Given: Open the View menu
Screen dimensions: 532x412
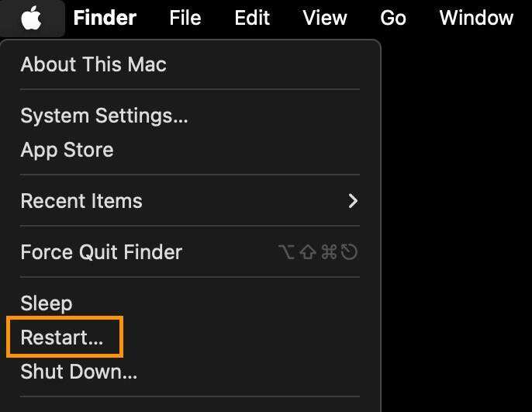Looking at the screenshot, I should 325,18.
